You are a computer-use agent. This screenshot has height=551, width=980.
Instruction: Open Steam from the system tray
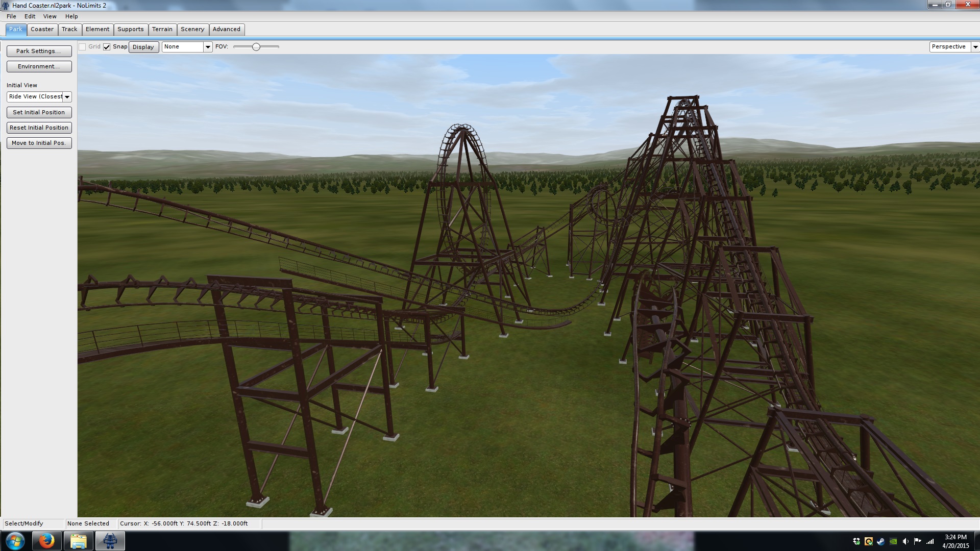pyautogui.click(x=881, y=541)
